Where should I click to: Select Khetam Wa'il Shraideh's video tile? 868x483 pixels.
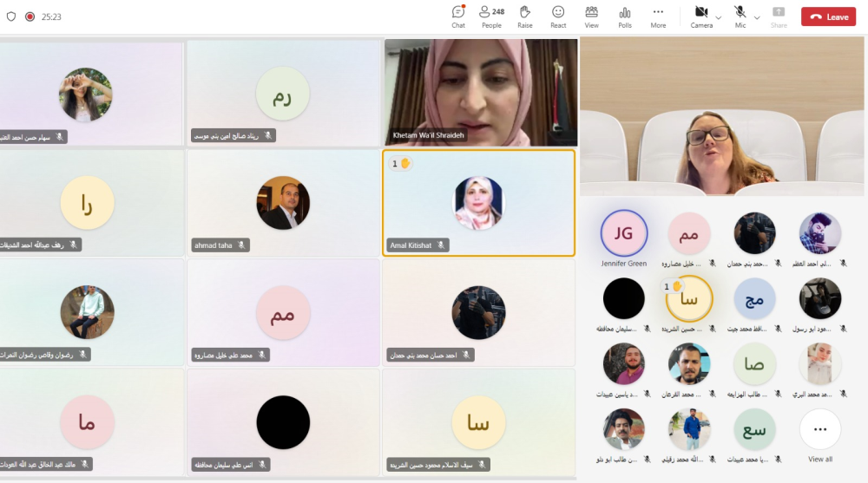click(480, 92)
